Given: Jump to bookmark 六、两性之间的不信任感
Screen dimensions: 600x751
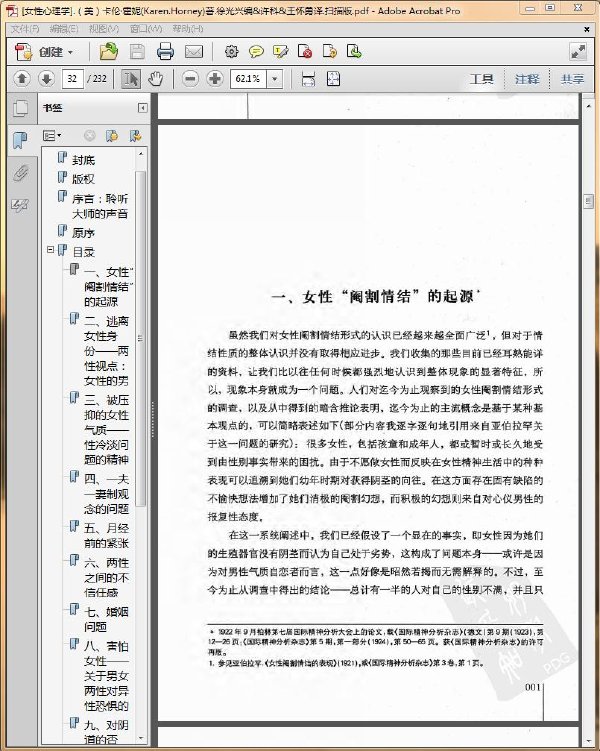Looking at the screenshot, I should [x=106, y=578].
